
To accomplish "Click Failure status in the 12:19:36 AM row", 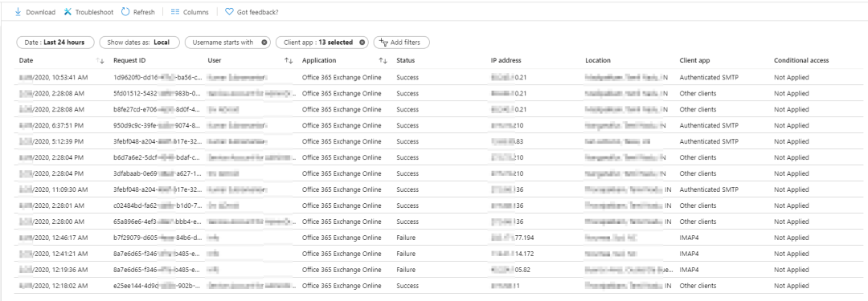I will pos(406,270).
